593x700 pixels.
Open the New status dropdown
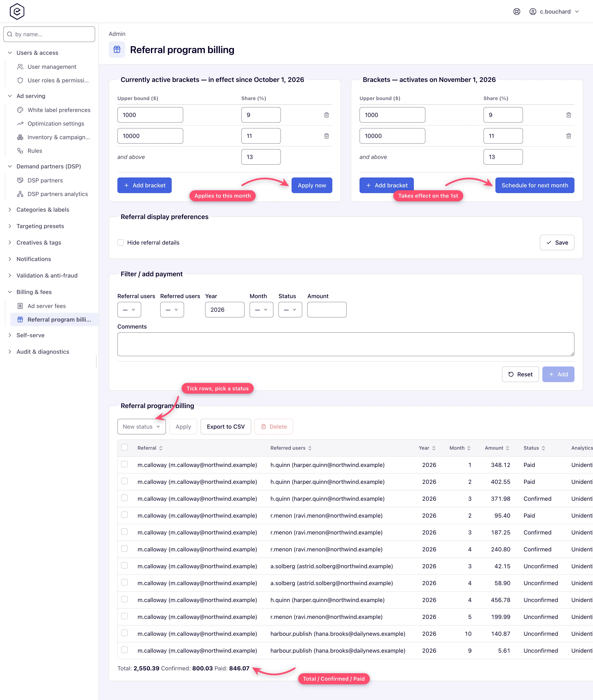click(x=141, y=426)
